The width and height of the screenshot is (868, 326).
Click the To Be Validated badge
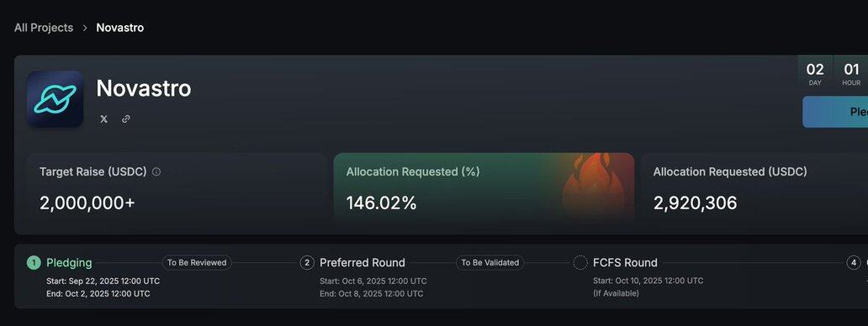[490, 263]
